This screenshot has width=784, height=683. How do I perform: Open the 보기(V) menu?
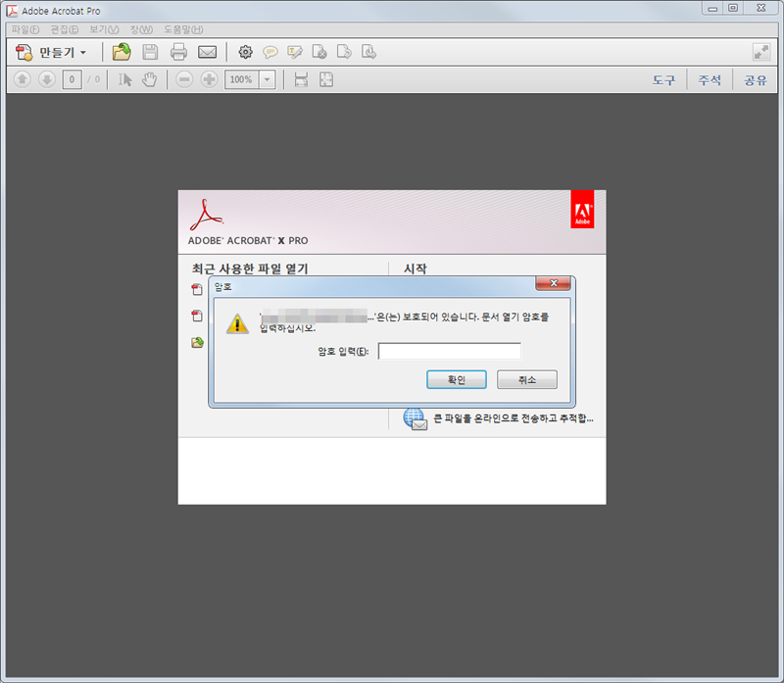104,29
